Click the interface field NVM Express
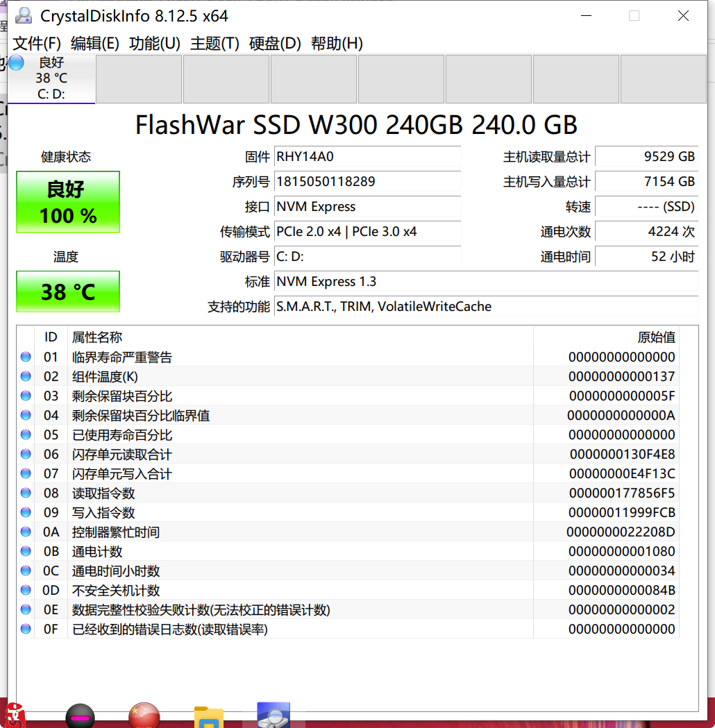 pyautogui.click(x=368, y=207)
